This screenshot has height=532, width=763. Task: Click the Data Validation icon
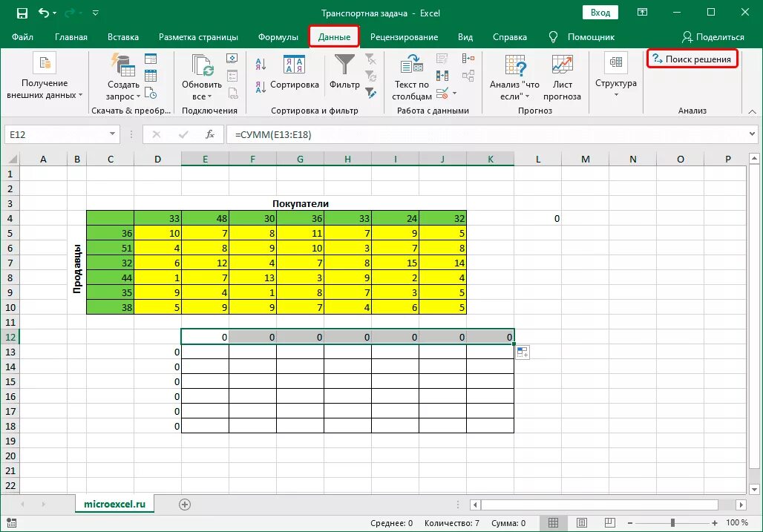(x=442, y=93)
